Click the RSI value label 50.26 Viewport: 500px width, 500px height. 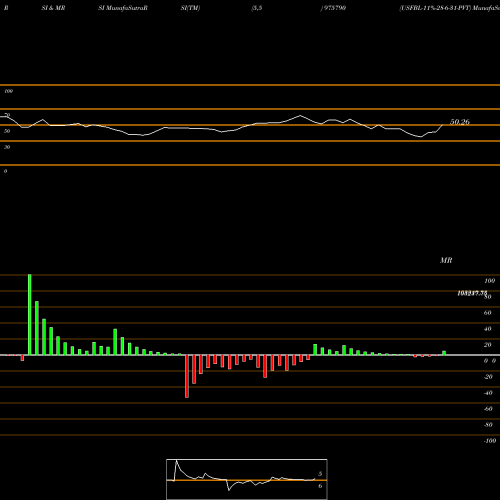[460, 122]
